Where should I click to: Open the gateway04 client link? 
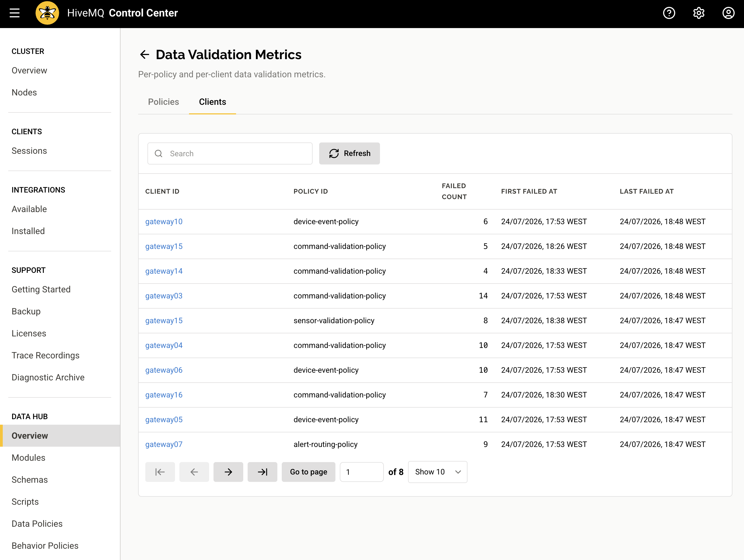point(164,345)
